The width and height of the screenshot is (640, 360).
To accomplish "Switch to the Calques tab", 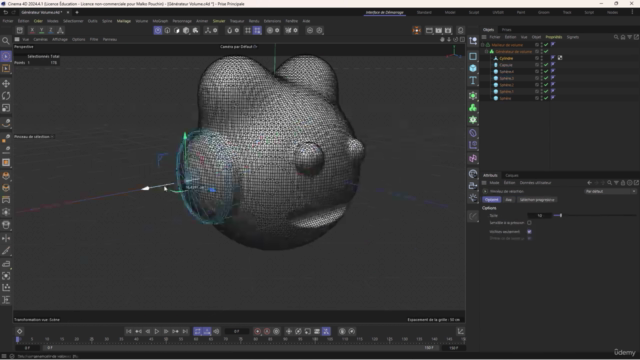I will click(511, 176).
